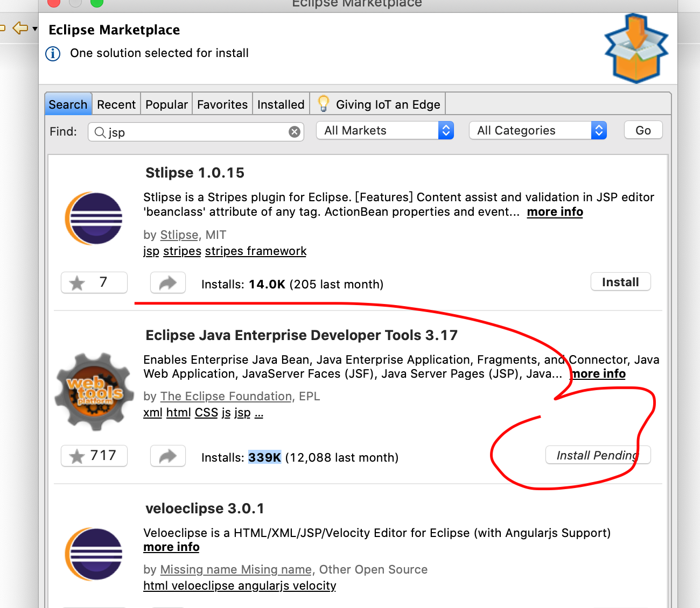Viewport: 700px width, 608px height.
Task: Open the Installed tab
Action: tap(281, 104)
